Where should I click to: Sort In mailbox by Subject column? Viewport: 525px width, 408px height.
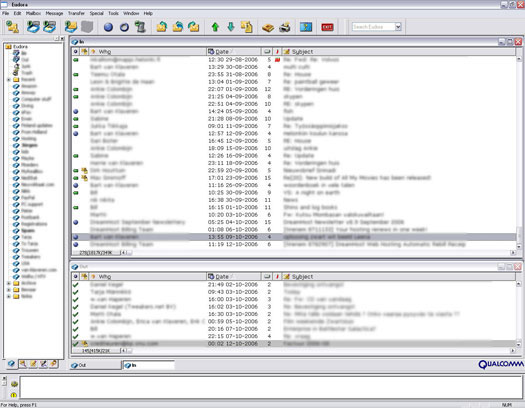(398, 52)
